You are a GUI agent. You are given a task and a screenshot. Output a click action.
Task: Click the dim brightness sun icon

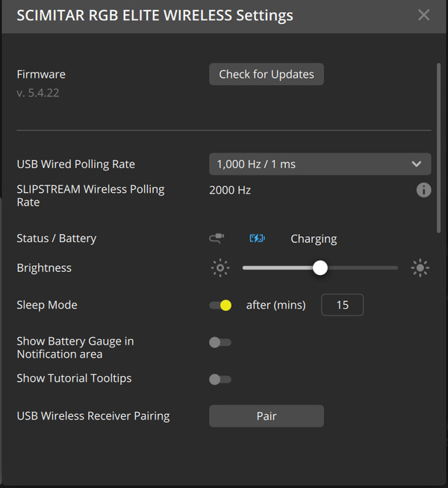[220, 268]
